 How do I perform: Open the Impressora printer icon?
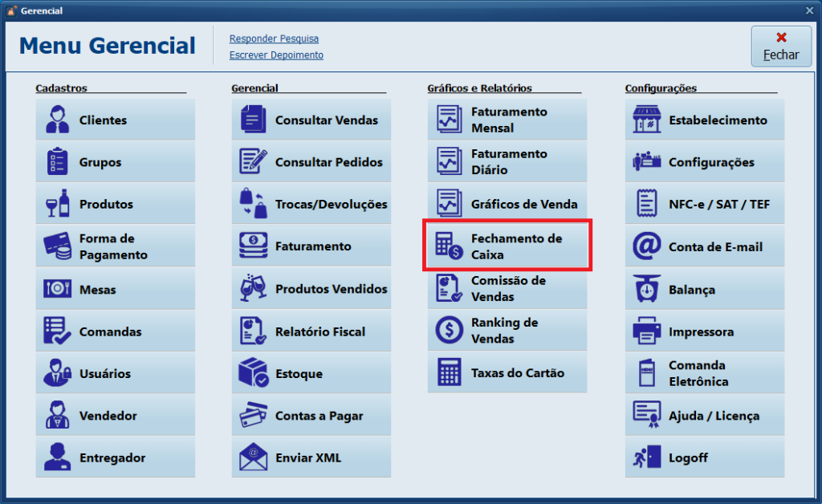point(646,331)
